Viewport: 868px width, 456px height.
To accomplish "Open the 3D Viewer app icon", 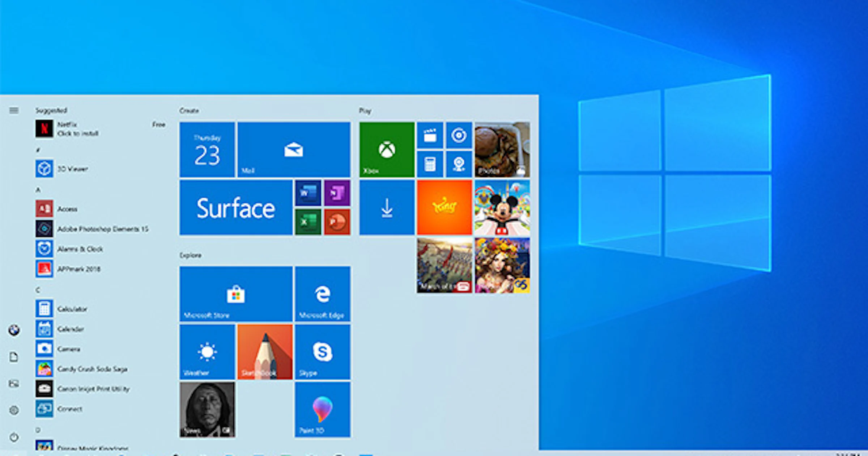I will (x=44, y=169).
